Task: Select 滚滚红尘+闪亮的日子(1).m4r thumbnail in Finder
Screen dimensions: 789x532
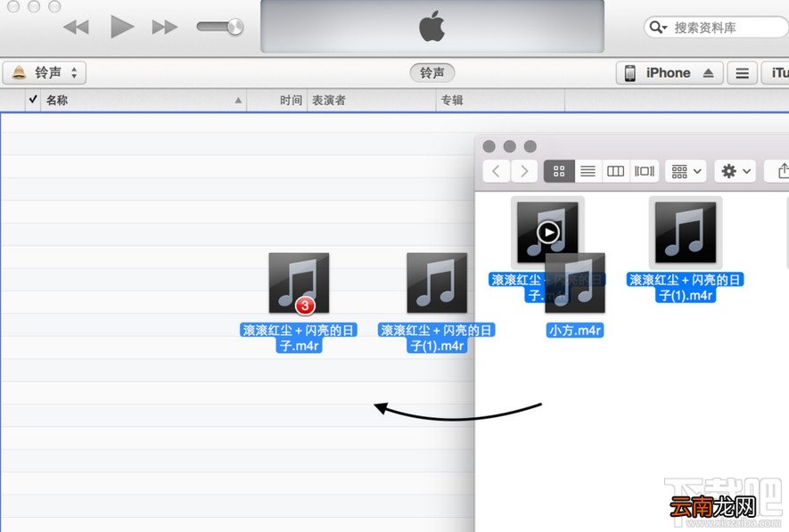Action: point(686,233)
